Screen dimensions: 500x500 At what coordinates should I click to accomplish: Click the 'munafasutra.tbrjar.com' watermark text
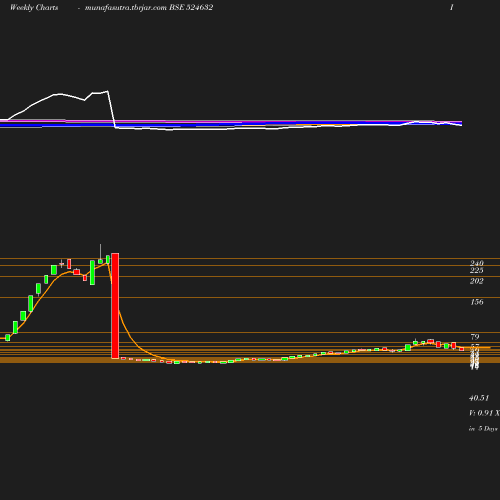(126, 7)
